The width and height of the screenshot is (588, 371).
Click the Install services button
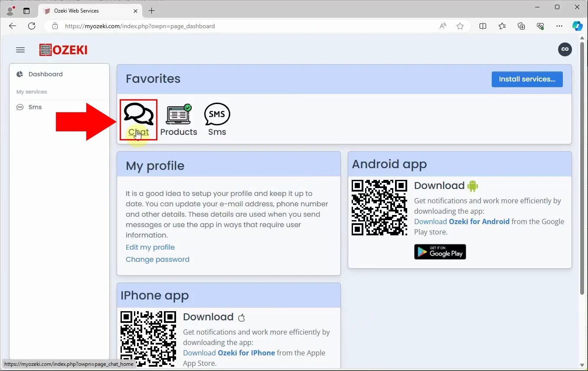(527, 79)
